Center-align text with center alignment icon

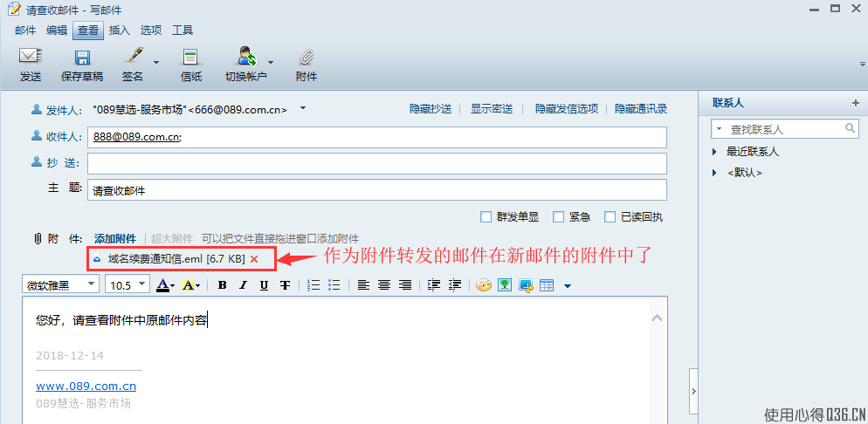click(384, 285)
